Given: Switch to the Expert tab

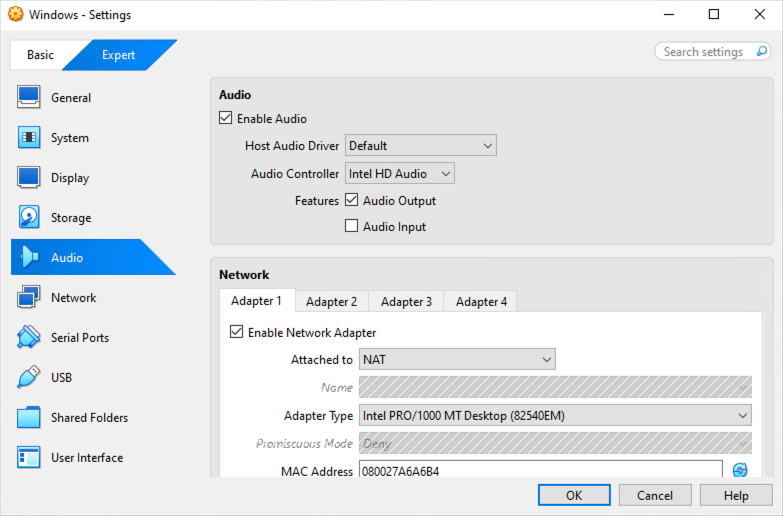Looking at the screenshot, I should [x=118, y=54].
